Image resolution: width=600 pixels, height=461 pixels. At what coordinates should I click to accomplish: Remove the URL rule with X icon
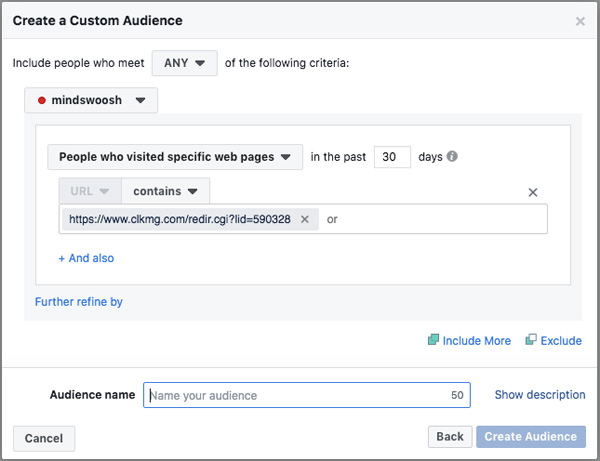533,192
